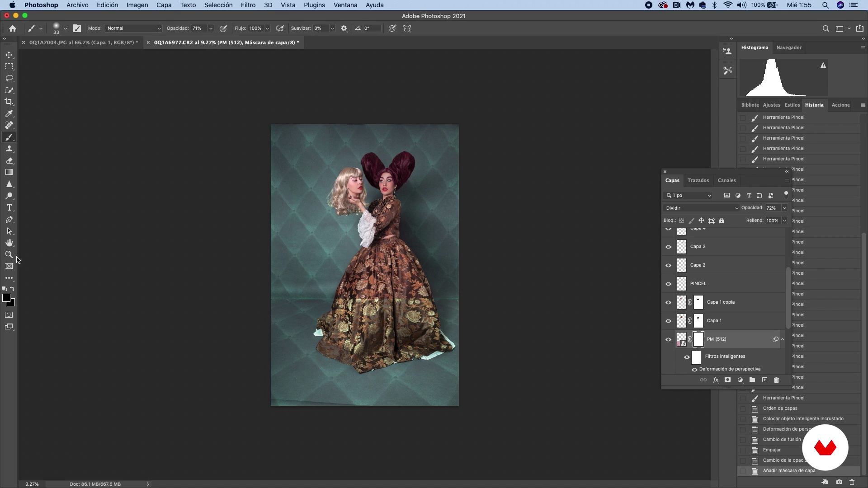This screenshot has width=868, height=488.
Task: Select the Brush tool in toolbar
Action: click(9, 137)
